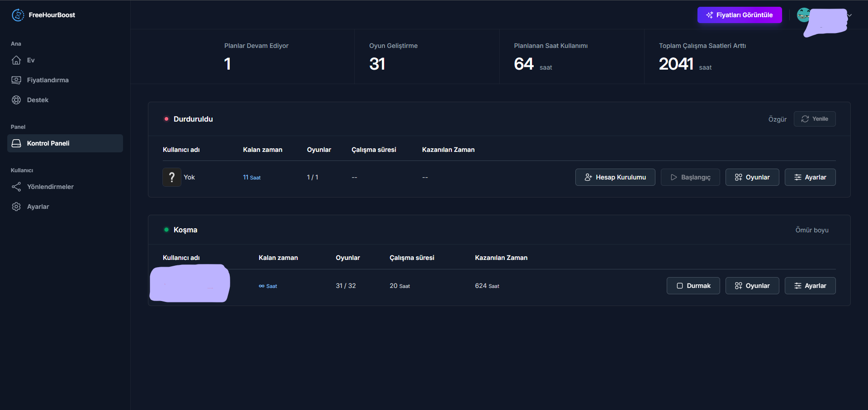Click the Durduruldu plan heading
Image resolution: width=868 pixels, height=410 pixels.
pos(193,119)
